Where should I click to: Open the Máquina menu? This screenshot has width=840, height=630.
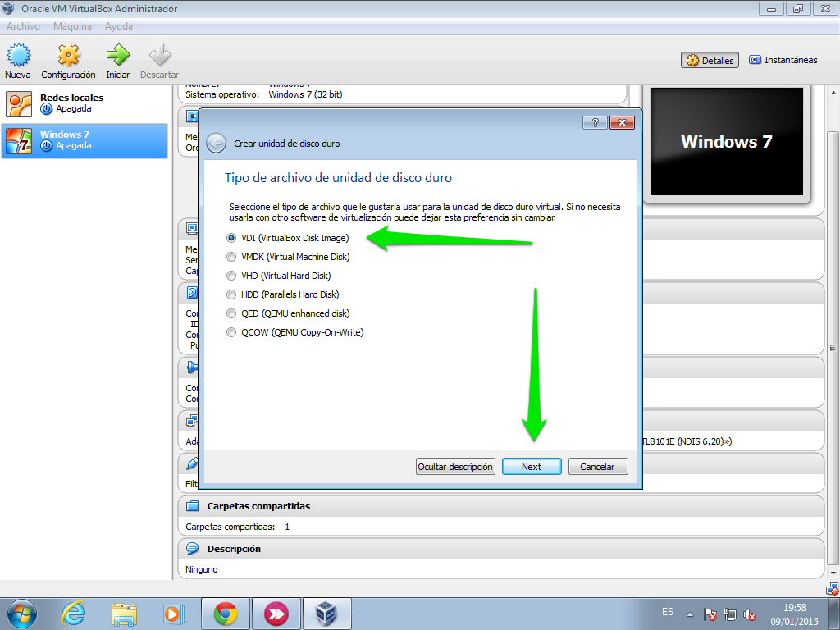[x=72, y=26]
